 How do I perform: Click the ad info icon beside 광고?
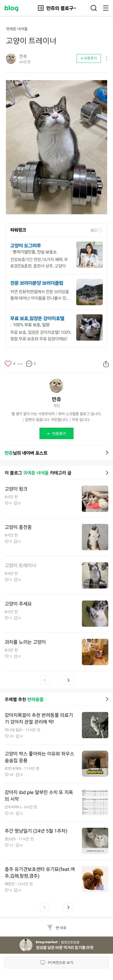[x=100, y=230]
